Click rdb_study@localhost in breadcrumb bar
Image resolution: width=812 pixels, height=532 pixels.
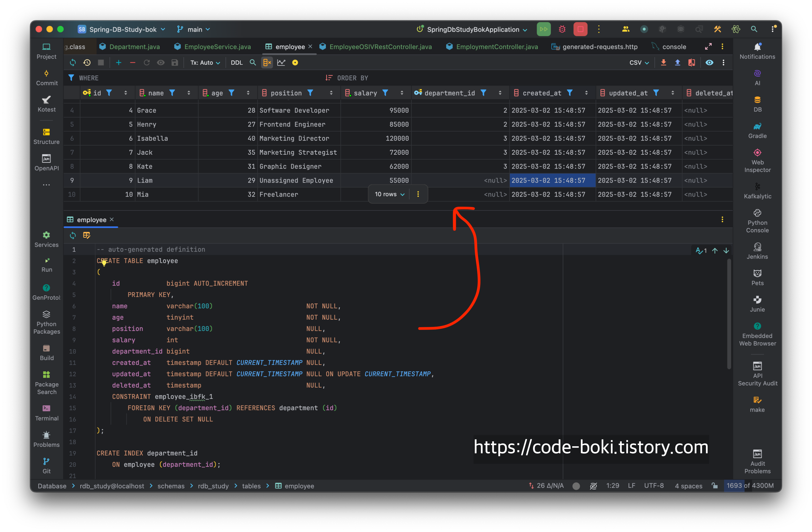(x=112, y=486)
